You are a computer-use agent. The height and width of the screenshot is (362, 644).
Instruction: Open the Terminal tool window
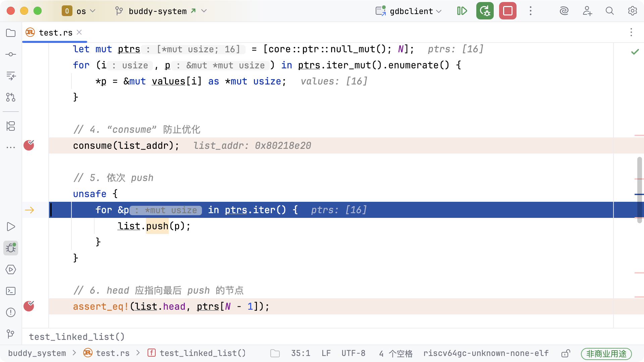coord(11,291)
